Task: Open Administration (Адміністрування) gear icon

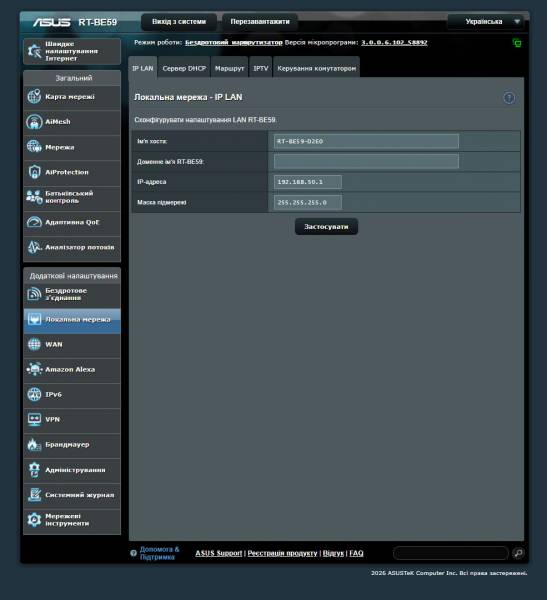Action: (34, 470)
